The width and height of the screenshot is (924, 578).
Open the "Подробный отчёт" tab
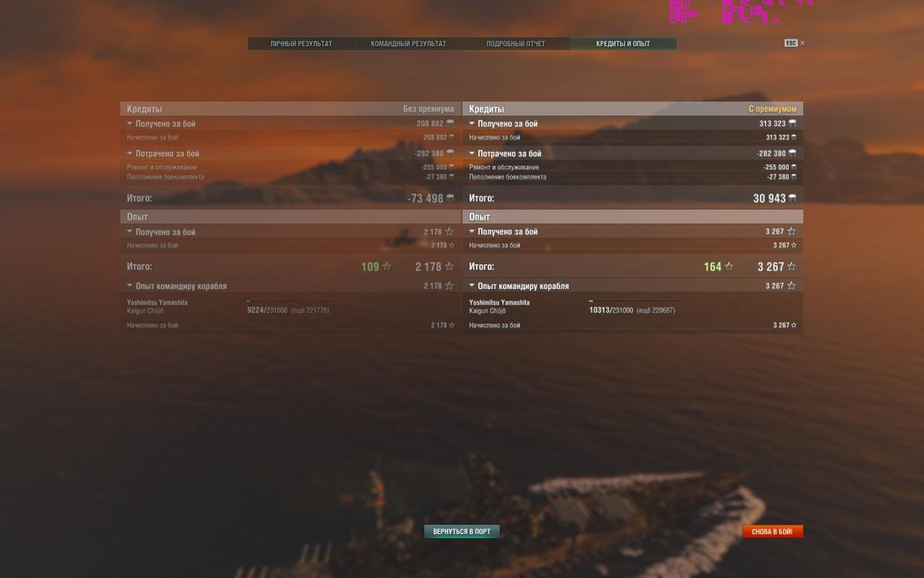(515, 44)
